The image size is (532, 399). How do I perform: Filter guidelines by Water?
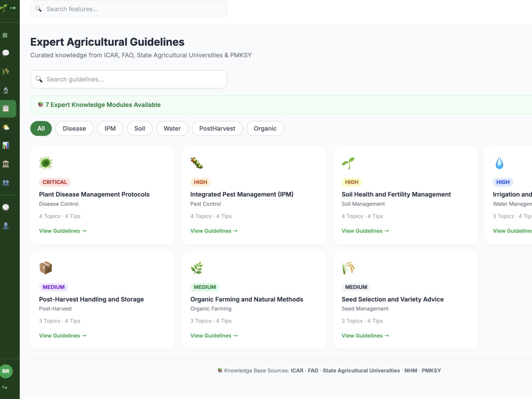[172, 129]
